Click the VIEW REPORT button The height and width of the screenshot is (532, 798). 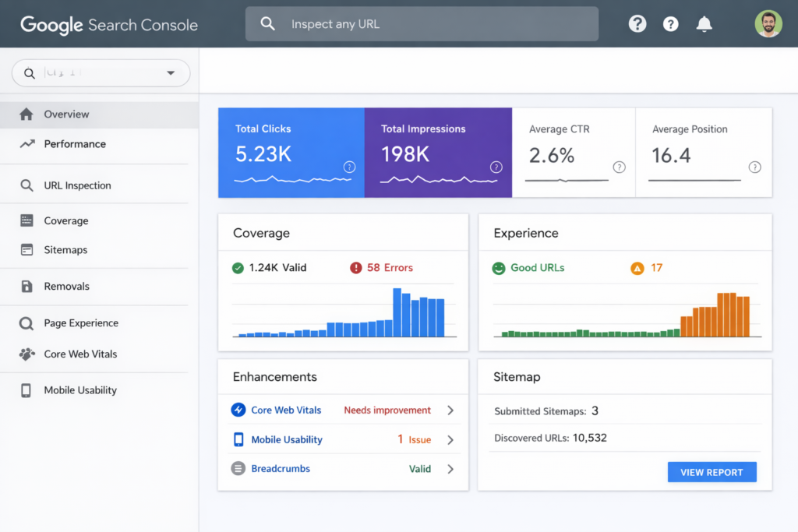coord(711,471)
